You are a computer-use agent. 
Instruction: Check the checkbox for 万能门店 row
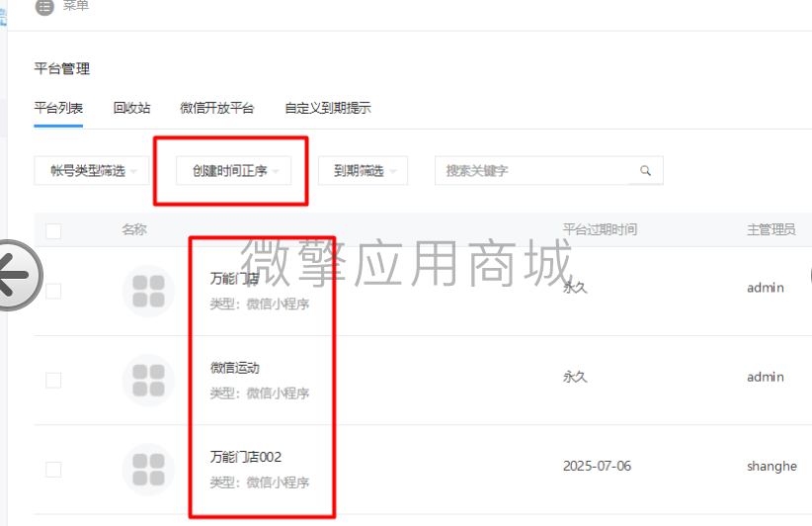(x=53, y=291)
